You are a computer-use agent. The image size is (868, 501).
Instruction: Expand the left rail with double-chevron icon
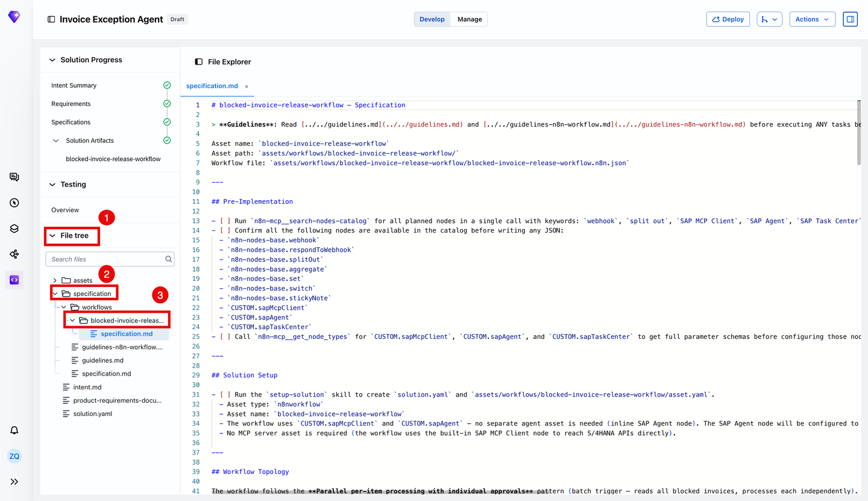(x=14, y=482)
